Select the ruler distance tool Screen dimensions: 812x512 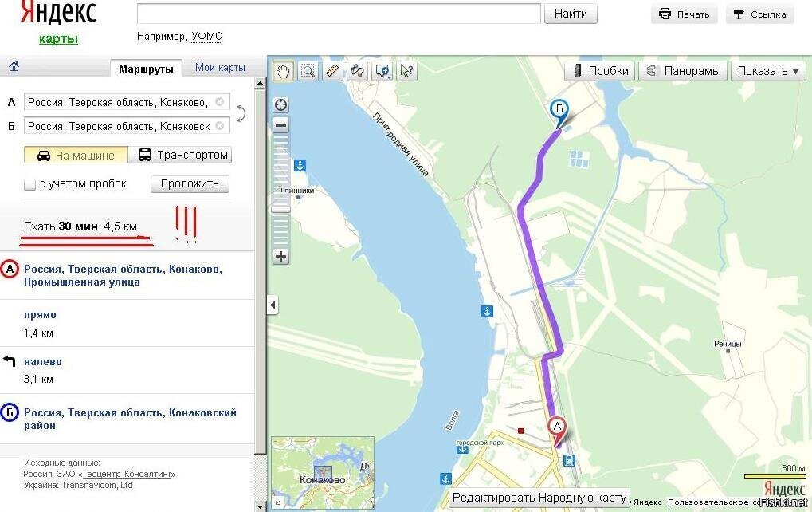click(332, 71)
